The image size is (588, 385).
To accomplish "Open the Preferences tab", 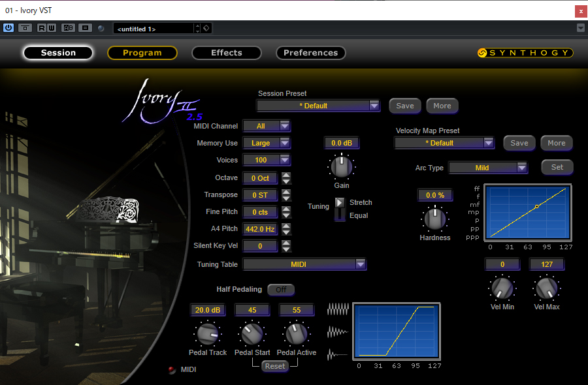I will click(310, 53).
